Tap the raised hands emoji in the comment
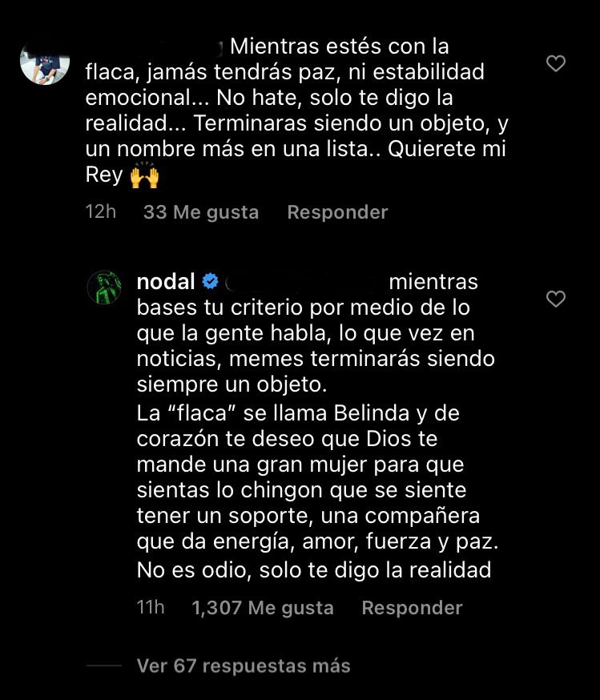This screenshot has width=600, height=700. (144, 176)
